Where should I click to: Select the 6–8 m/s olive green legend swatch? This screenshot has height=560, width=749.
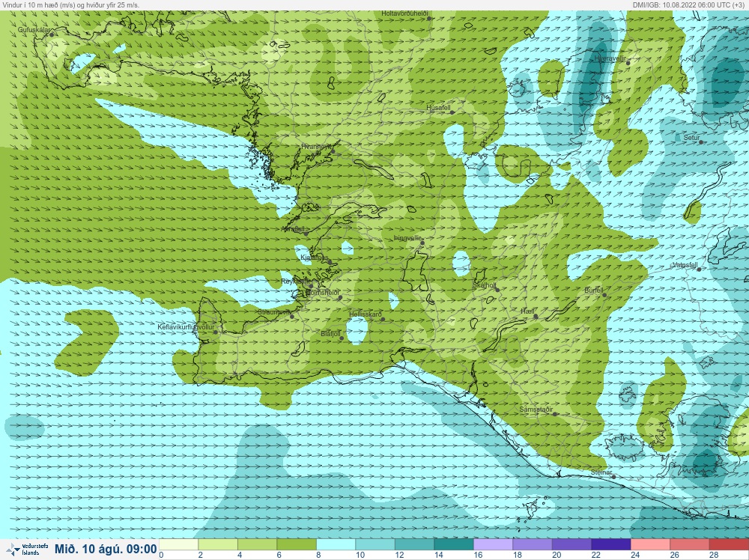pyautogui.click(x=296, y=545)
